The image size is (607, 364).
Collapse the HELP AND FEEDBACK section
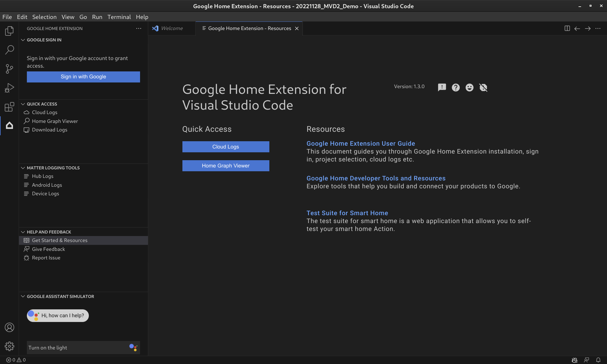(x=22, y=231)
